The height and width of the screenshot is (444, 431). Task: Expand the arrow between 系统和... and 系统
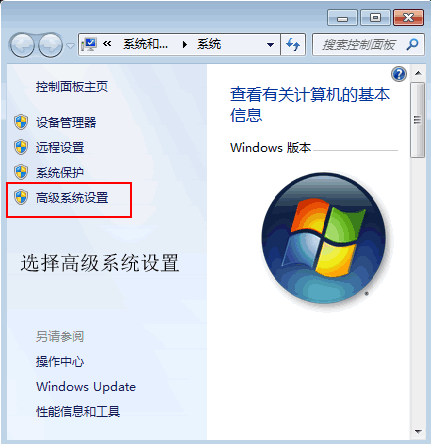pos(184,44)
